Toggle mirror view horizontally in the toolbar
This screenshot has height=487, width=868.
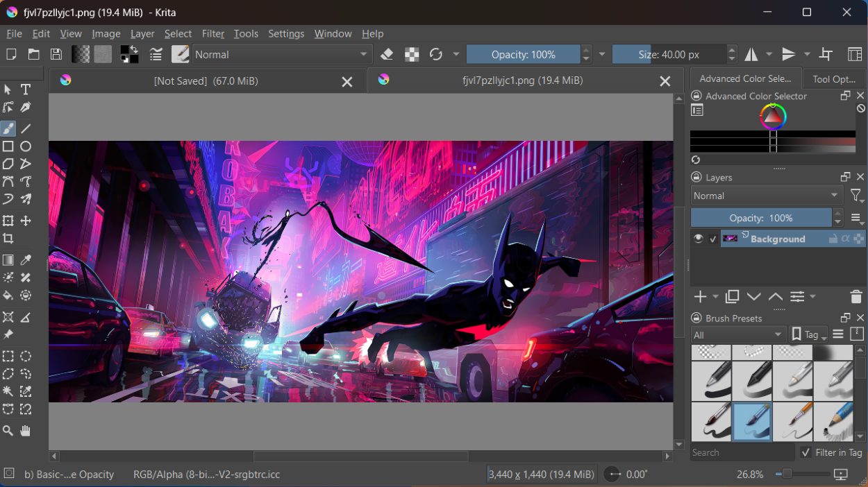[x=752, y=54]
